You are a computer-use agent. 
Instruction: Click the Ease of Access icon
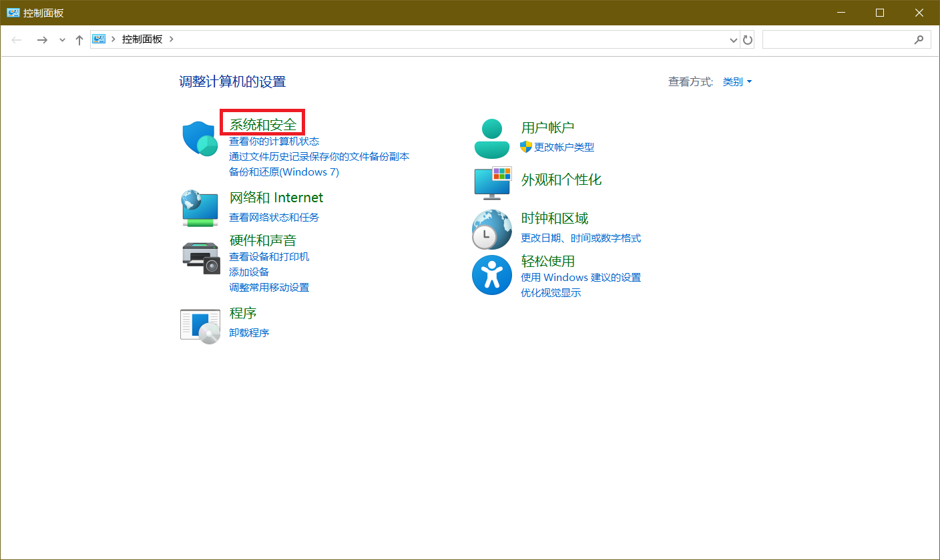pyautogui.click(x=492, y=275)
